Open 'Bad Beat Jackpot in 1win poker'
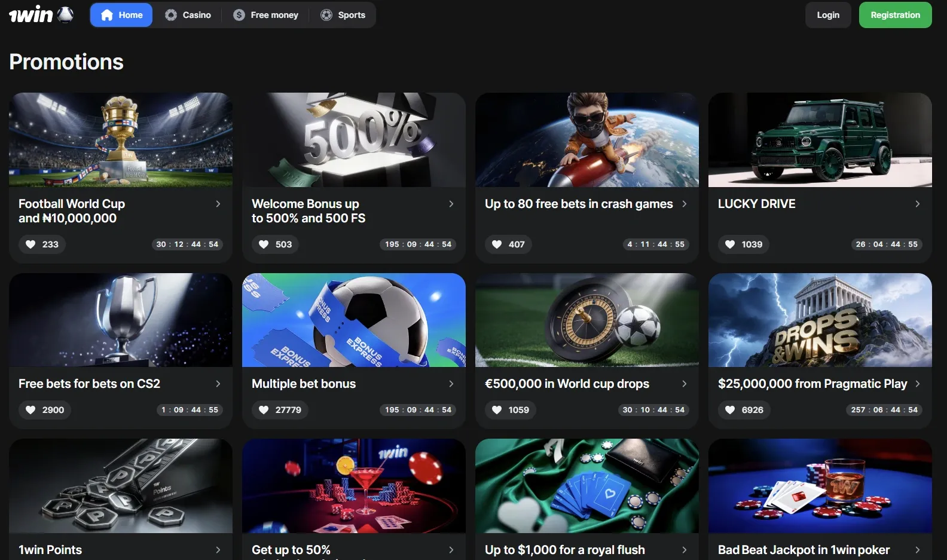The image size is (947, 560). (x=804, y=550)
